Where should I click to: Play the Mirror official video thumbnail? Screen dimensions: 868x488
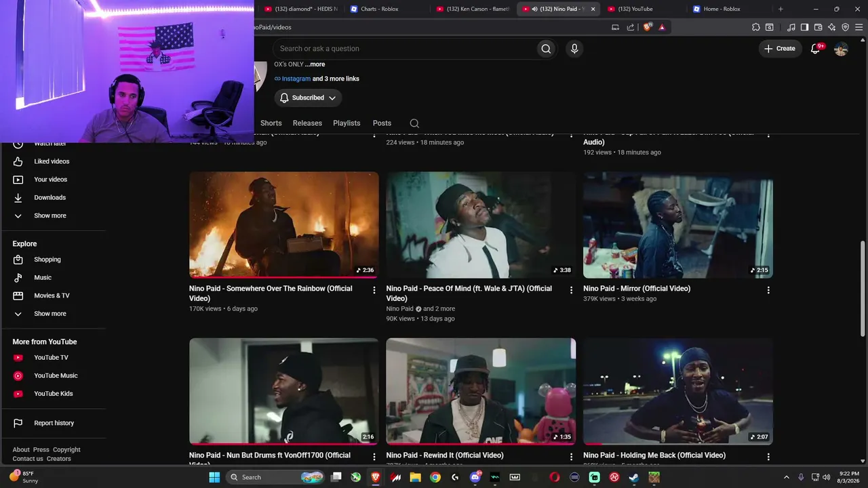678,225
